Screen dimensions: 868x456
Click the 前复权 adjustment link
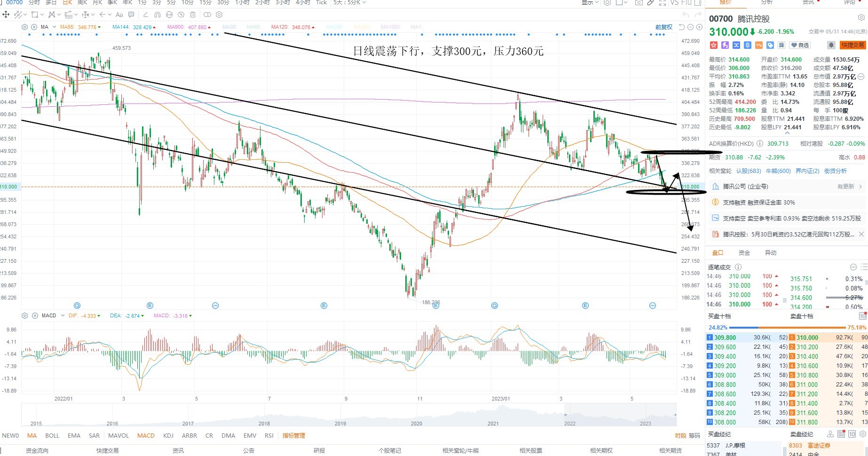663,27
